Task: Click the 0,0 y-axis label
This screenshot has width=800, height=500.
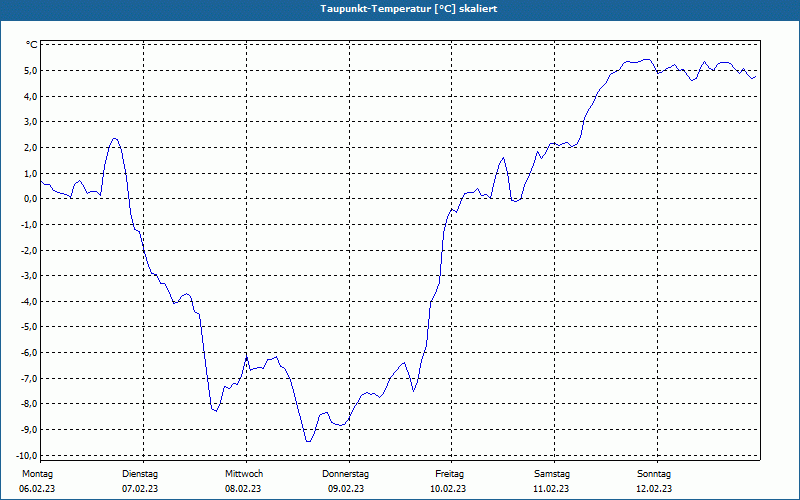Action: point(30,199)
